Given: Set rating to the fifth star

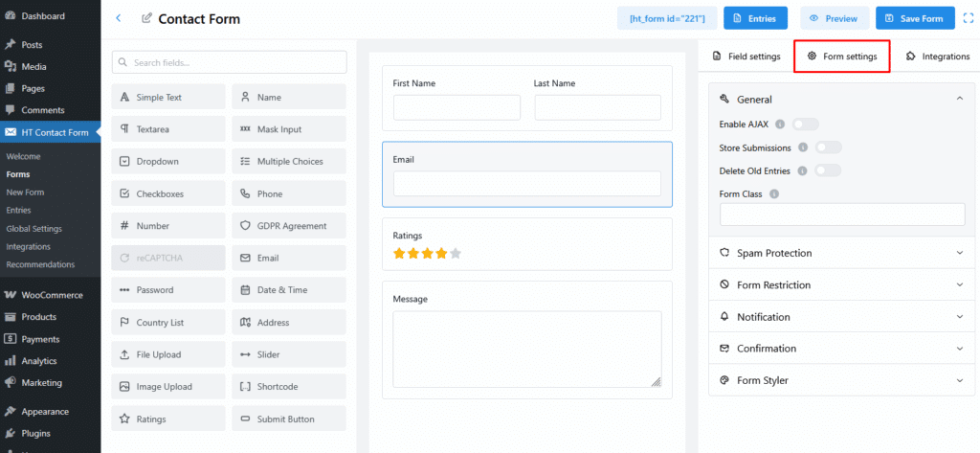Looking at the screenshot, I should coord(456,254).
